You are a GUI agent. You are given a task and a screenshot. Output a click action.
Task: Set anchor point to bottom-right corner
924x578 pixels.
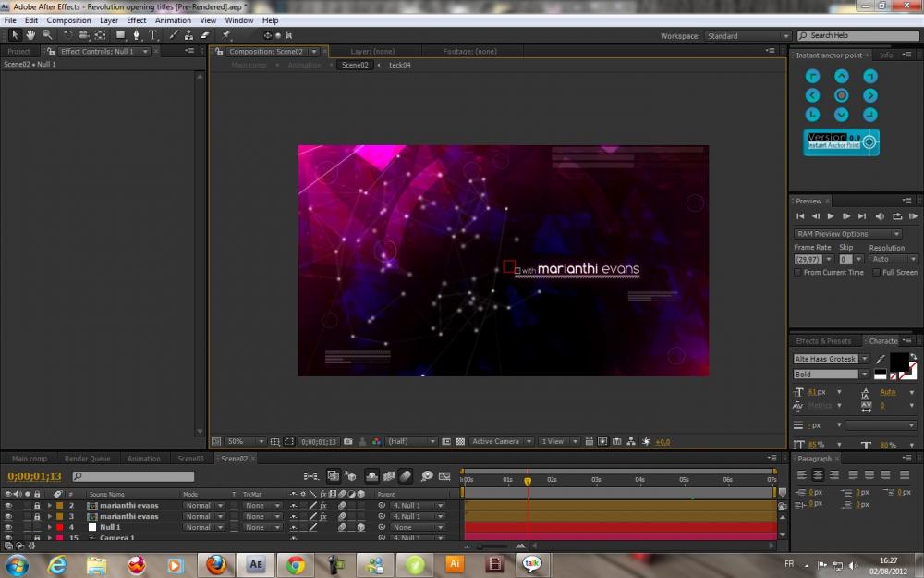pyautogui.click(x=869, y=115)
